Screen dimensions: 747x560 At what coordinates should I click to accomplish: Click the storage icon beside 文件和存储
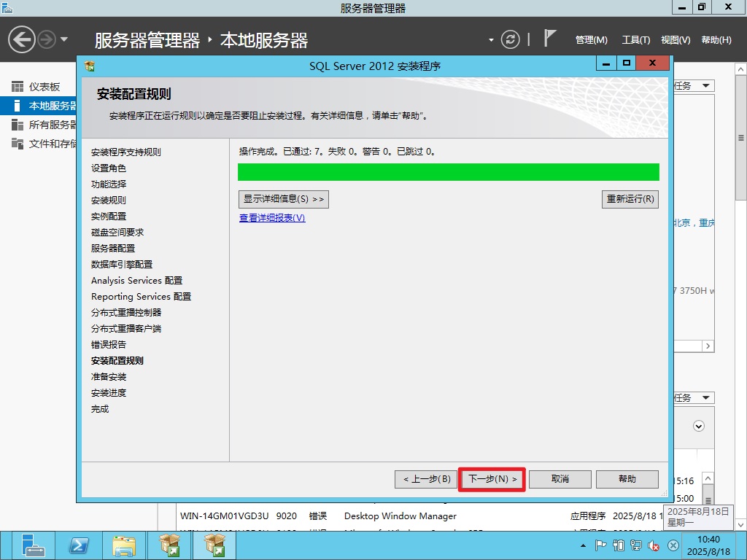click(x=18, y=144)
